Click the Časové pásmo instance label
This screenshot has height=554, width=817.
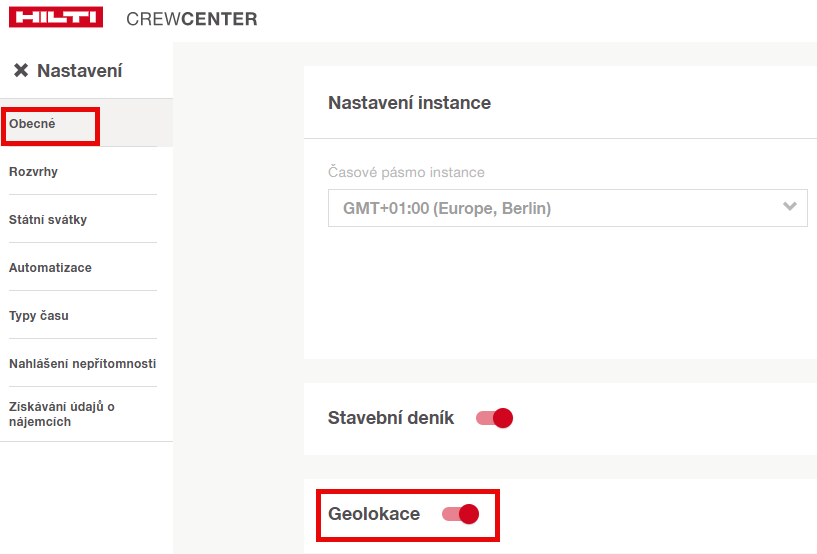coord(406,172)
